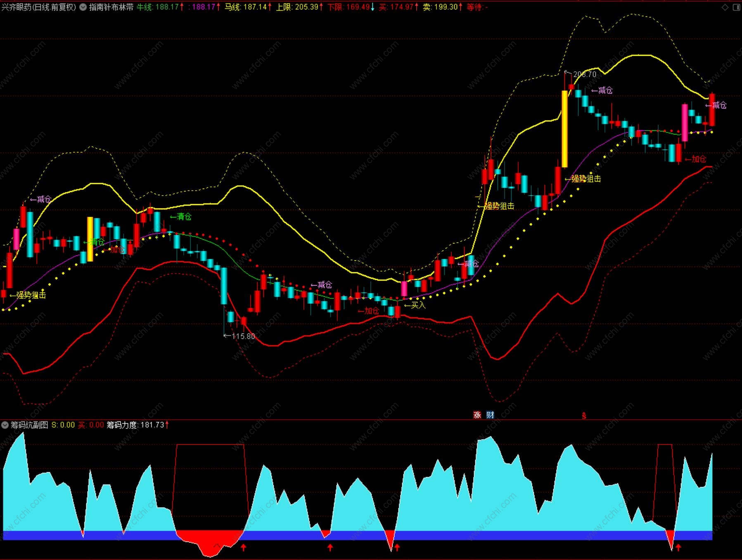This screenshot has height=560, width=742.
Task: Click the 等待: - readout
Action: [477, 7]
